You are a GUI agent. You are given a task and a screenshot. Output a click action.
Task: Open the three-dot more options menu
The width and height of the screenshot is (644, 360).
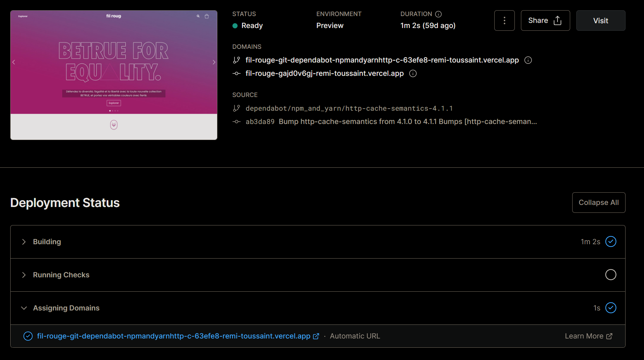504,20
